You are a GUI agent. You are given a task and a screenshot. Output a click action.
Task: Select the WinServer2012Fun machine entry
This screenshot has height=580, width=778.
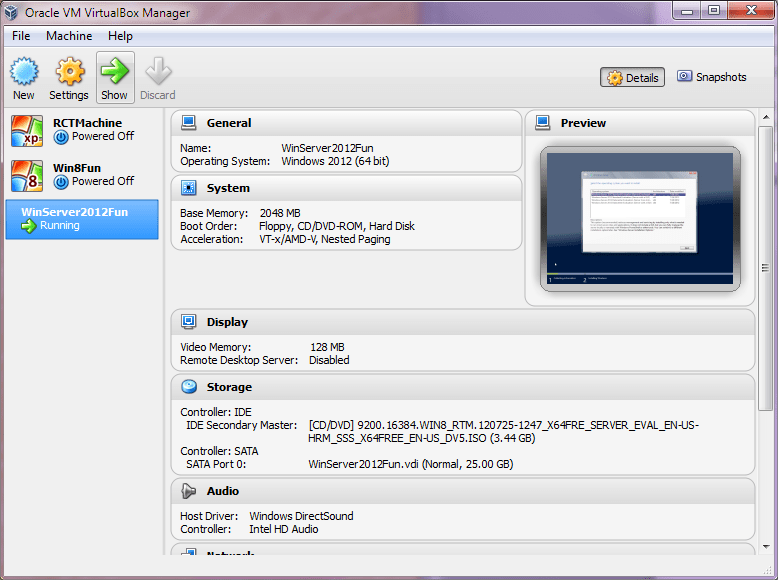(82, 219)
